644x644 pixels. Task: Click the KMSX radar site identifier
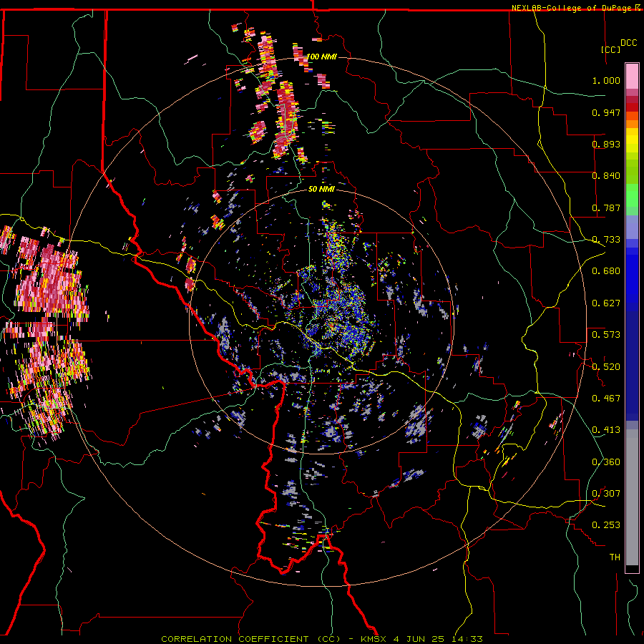(374, 639)
